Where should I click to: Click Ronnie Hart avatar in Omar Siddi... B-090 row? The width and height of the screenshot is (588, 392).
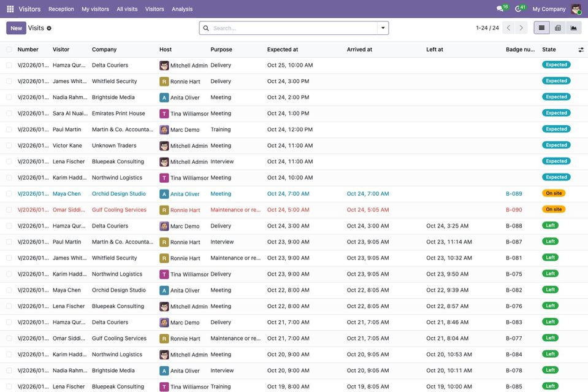[164, 210]
